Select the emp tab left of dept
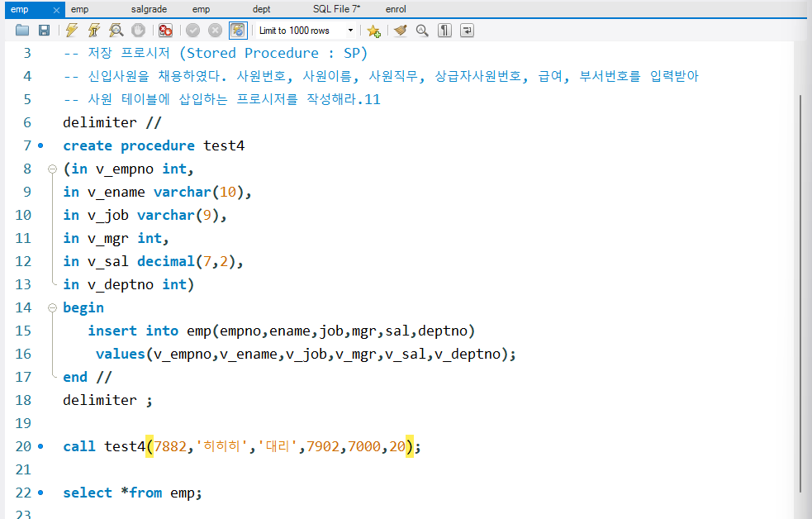This screenshot has width=812, height=519. click(201, 9)
